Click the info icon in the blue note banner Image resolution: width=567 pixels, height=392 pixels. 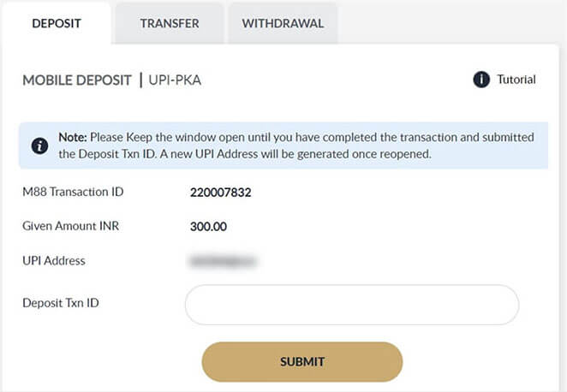(39, 146)
